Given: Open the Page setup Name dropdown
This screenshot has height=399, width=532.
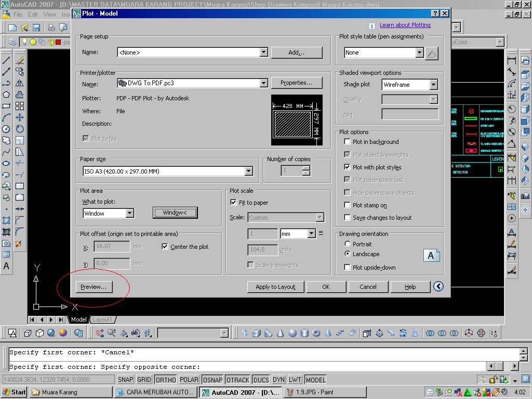Looking at the screenshot, I should pos(263,52).
